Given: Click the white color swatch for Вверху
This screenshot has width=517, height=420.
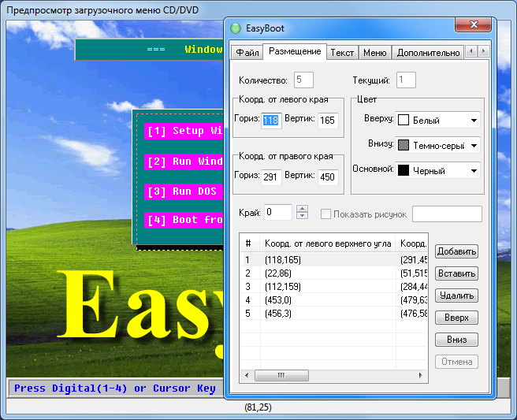Looking at the screenshot, I should pyautogui.click(x=404, y=120).
